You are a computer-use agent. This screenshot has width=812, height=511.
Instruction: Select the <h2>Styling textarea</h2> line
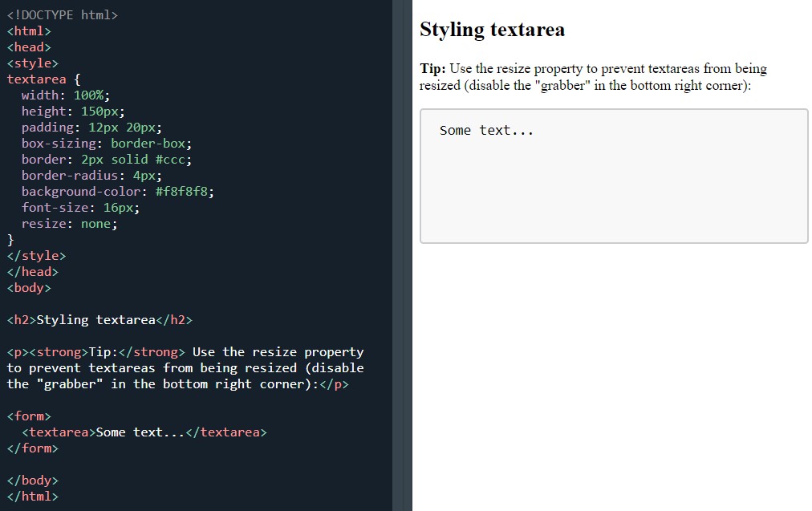click(96, 319)
